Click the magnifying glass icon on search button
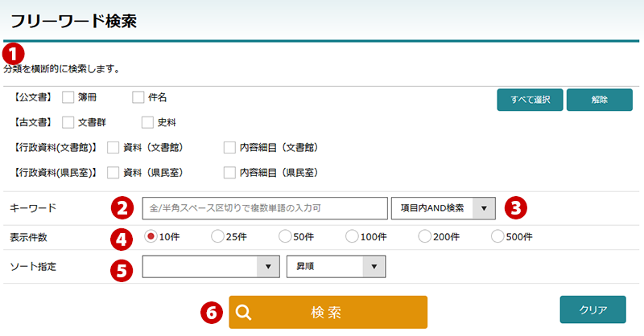The image size is (644, 336). pyautogui.click(x=244, y=312)
